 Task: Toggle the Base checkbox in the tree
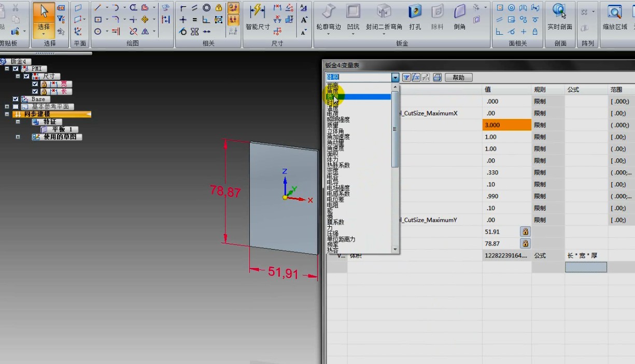16,99
